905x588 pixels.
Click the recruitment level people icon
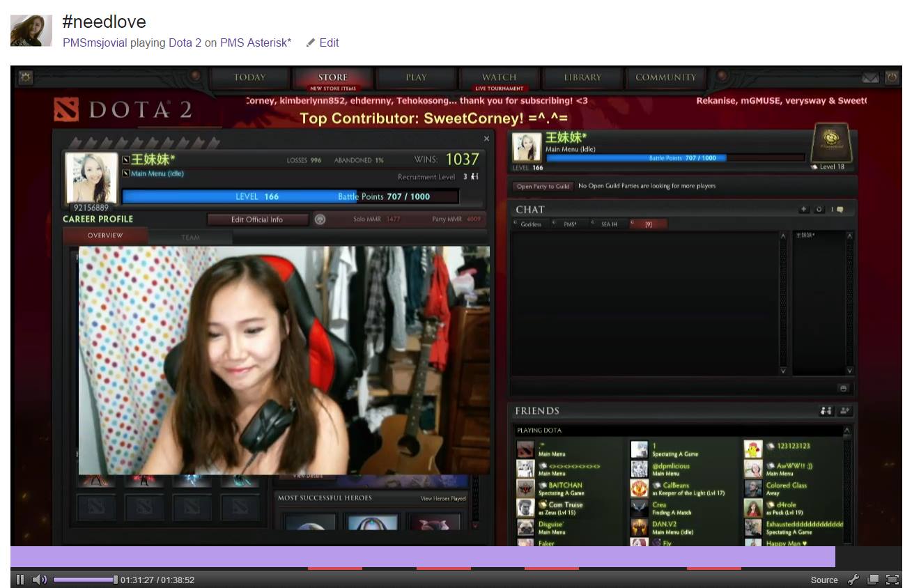474,177
